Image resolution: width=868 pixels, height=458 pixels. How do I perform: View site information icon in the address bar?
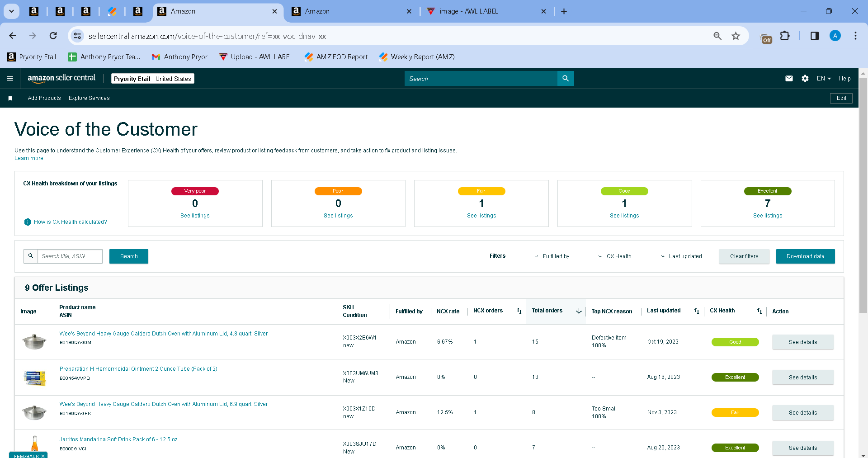click(x=78, y=36)
